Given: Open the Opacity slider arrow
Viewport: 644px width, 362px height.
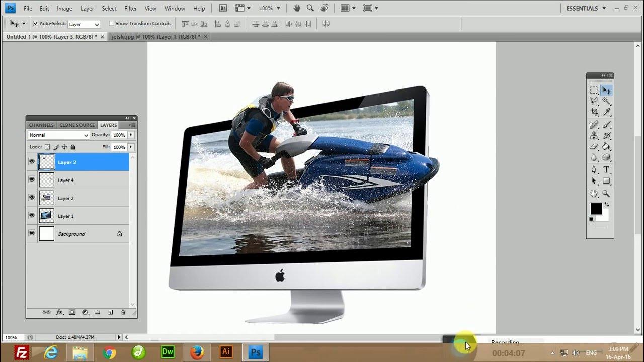Looking at the screenshot, I should 131,135.
